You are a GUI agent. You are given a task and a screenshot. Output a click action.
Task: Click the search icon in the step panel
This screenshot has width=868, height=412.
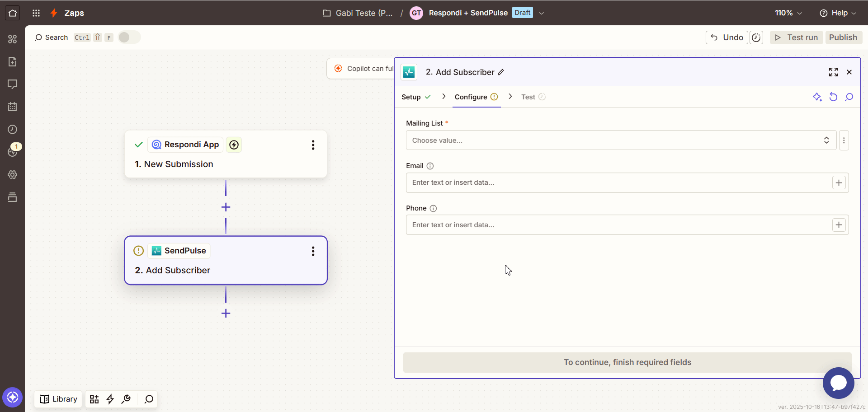[849, 97]
